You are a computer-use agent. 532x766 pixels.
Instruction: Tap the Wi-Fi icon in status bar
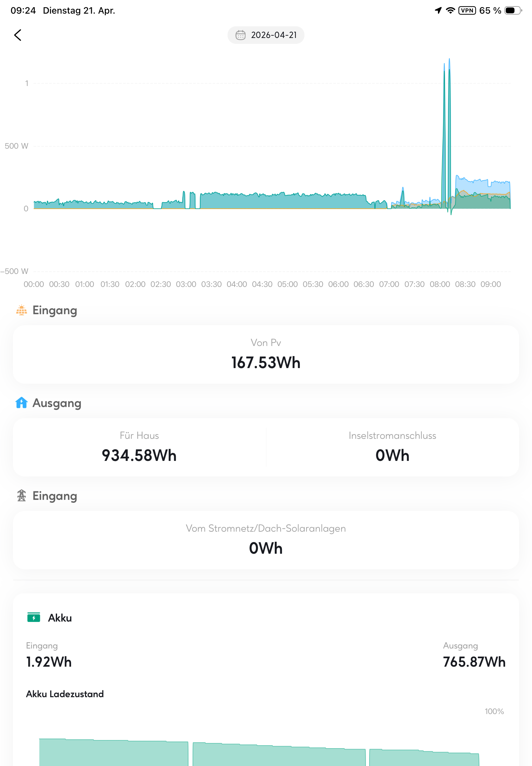pyautogui.click(x=450, y=10)
